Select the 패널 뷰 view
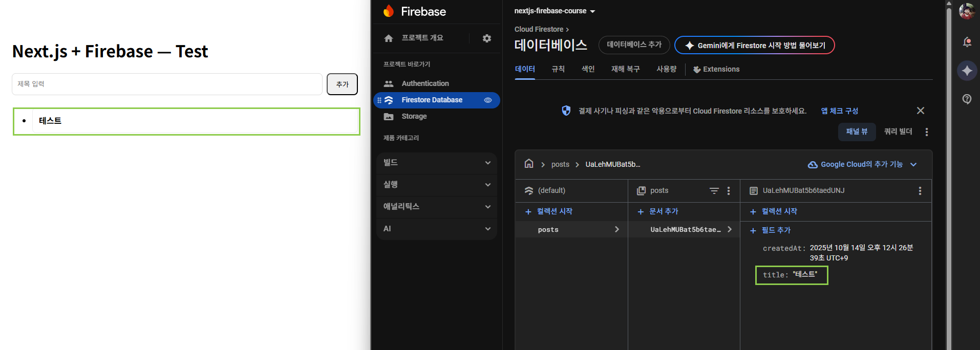 (x=857, y=132)
